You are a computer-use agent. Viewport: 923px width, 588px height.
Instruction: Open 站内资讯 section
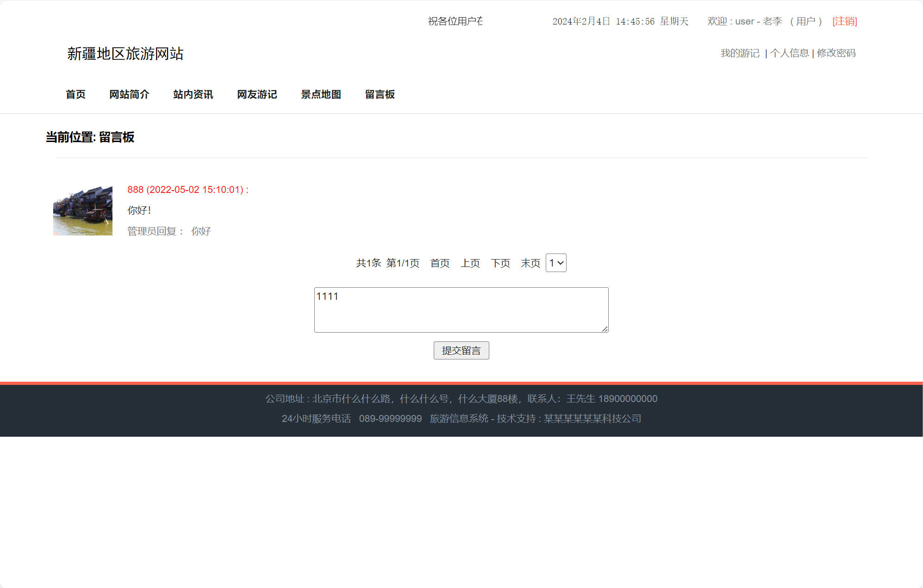193,94
